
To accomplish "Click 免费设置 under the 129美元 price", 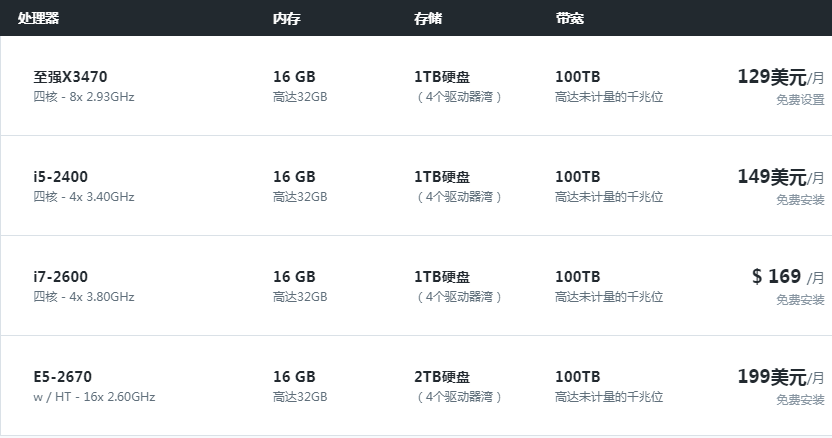I will click(x=800, y=100).
